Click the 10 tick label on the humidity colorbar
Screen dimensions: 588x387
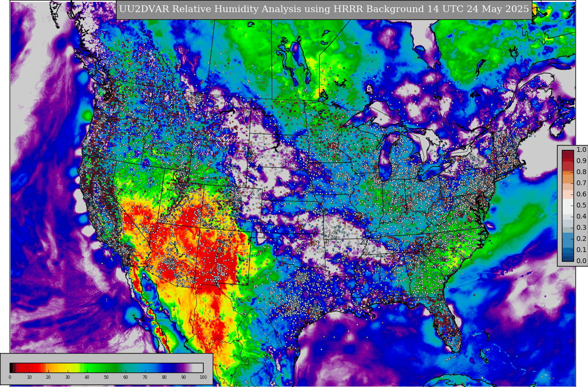pyautogui.click(x=29, y=377)
